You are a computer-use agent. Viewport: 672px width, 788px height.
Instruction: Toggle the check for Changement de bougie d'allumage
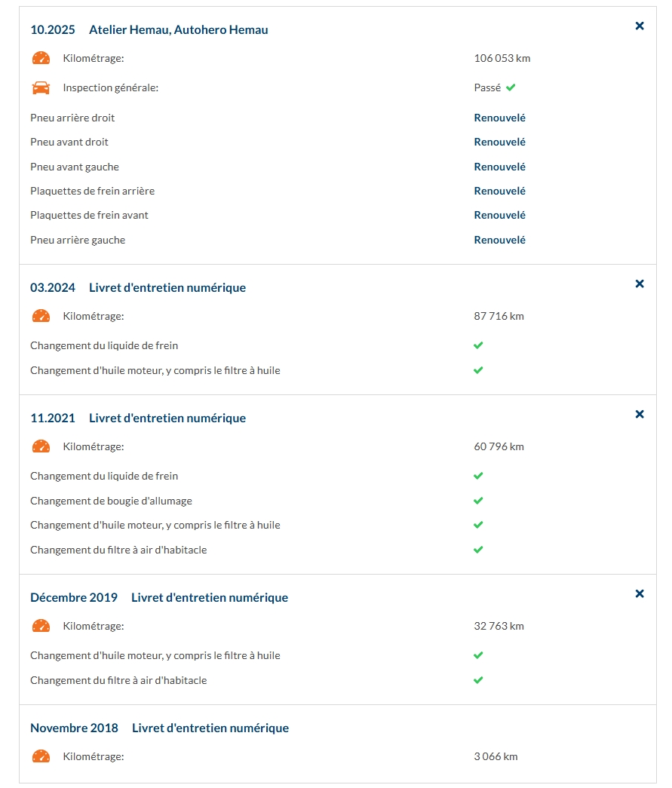tap(477, 500)
